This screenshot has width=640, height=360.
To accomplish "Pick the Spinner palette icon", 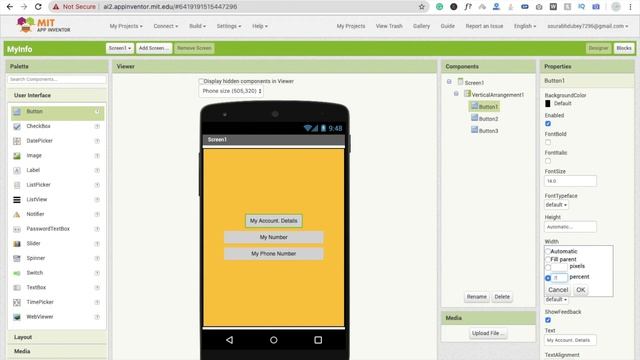I will (17, 259).
